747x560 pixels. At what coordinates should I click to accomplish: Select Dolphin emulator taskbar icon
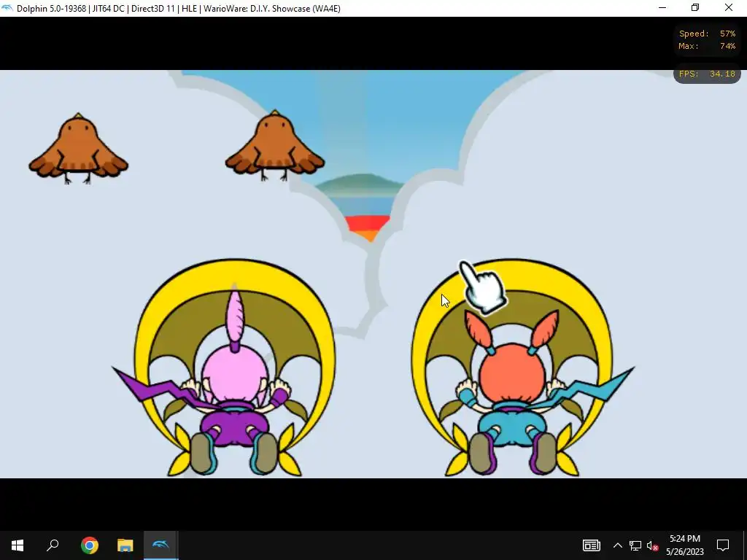[x=161, y=545]
